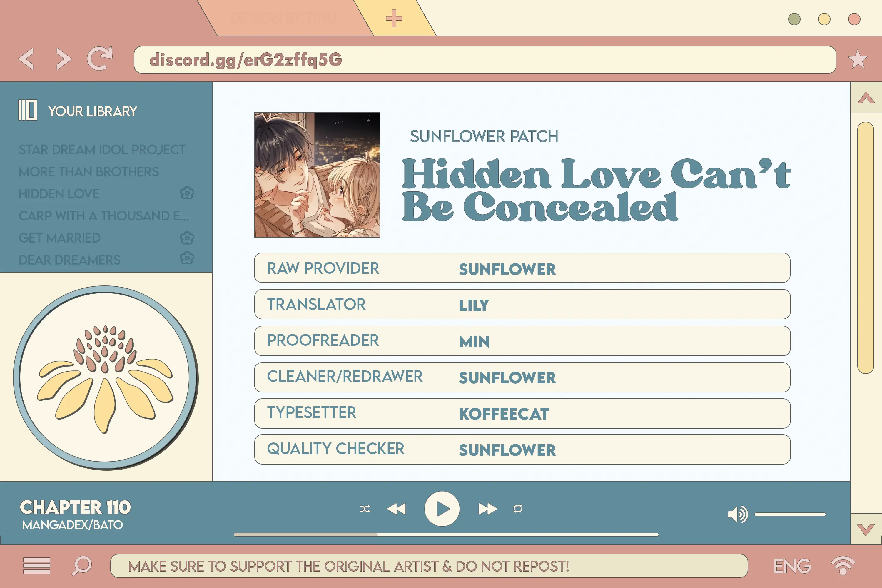Toggle favorite for Get Married title
Image resolution: width=882 pixels, height=588 pixels.
[188, 238]
